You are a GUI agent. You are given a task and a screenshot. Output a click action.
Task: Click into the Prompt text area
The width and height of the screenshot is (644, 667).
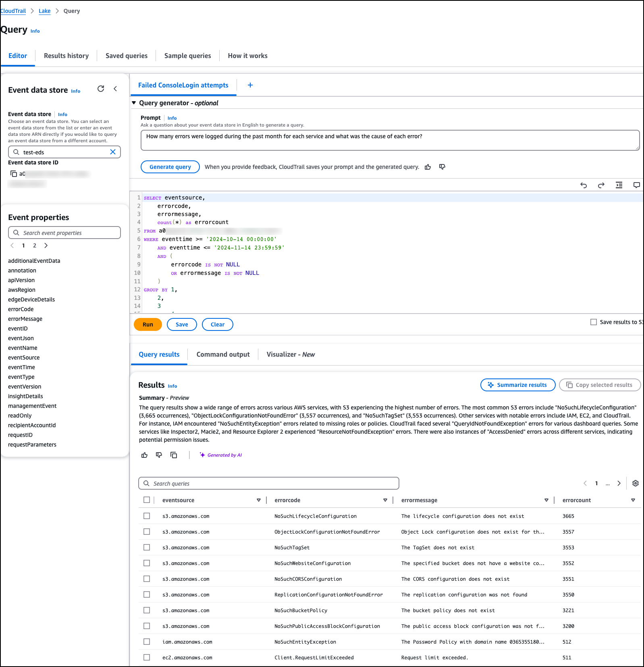click(x=390, y=140)
